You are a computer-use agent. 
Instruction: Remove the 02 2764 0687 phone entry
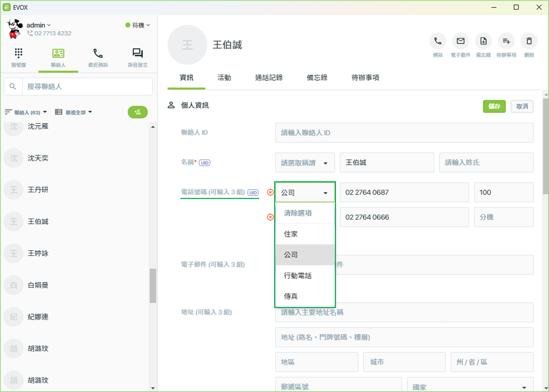(x=270, y=192)
